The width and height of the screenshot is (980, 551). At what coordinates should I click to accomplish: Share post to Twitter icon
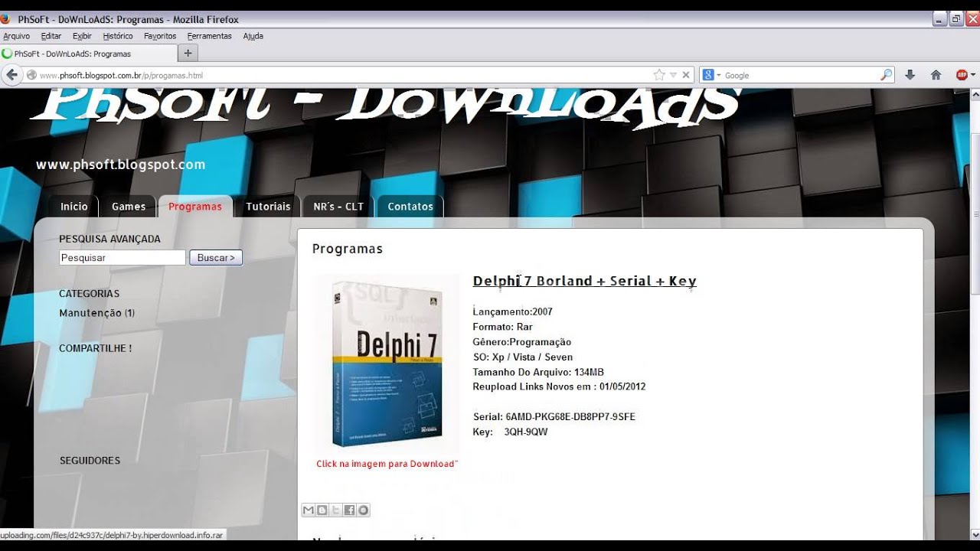335,510
